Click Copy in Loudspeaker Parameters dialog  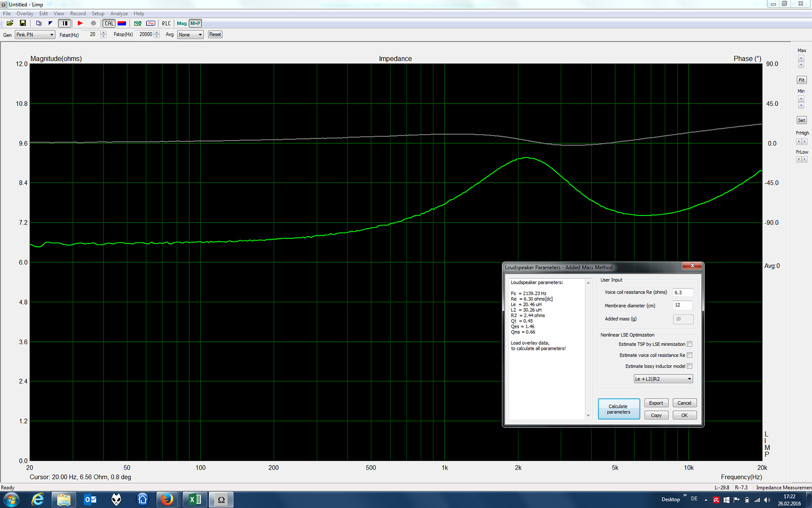click(656, 415)
